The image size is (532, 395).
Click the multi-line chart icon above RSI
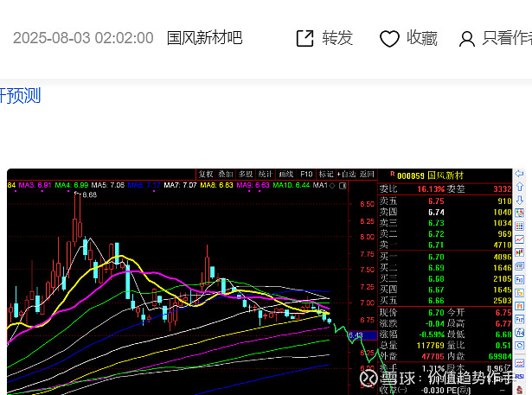click(519, 363)
